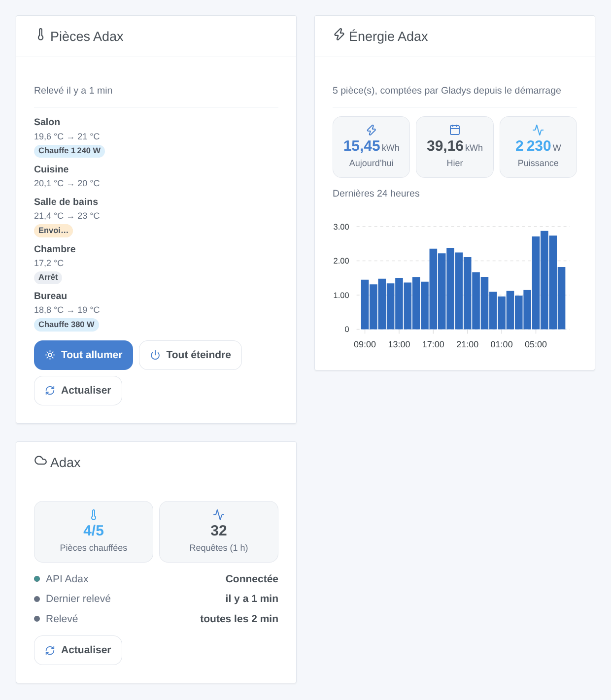
Task: Click the Cuisine temperature 20,1 °C → 20 °C
Action: (67, 183)
